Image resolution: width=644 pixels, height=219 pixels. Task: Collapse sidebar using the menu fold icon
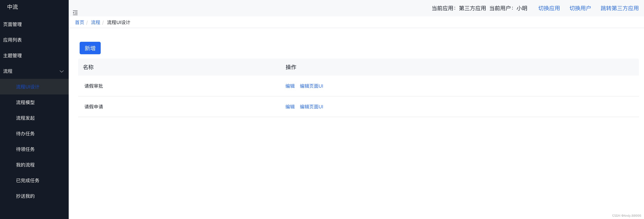click(x=75, y=13)
